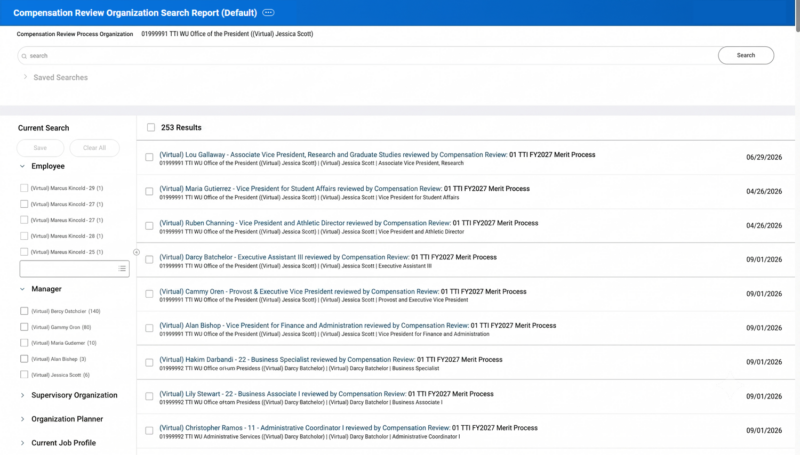Image resolution: width=800 pixels, height=455 pixels.
Task: Open Darcy Batchelor's compensation review link
Action: (x=284, y=257)
